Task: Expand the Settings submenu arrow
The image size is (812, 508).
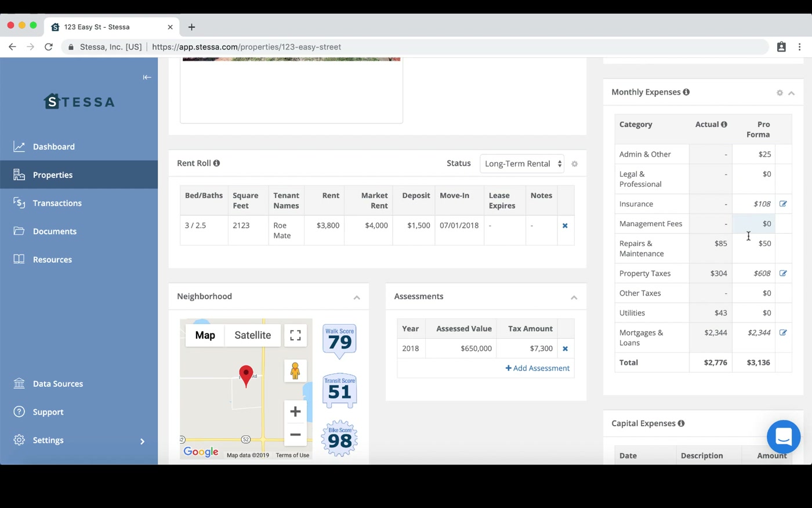Action: (142, 441)
